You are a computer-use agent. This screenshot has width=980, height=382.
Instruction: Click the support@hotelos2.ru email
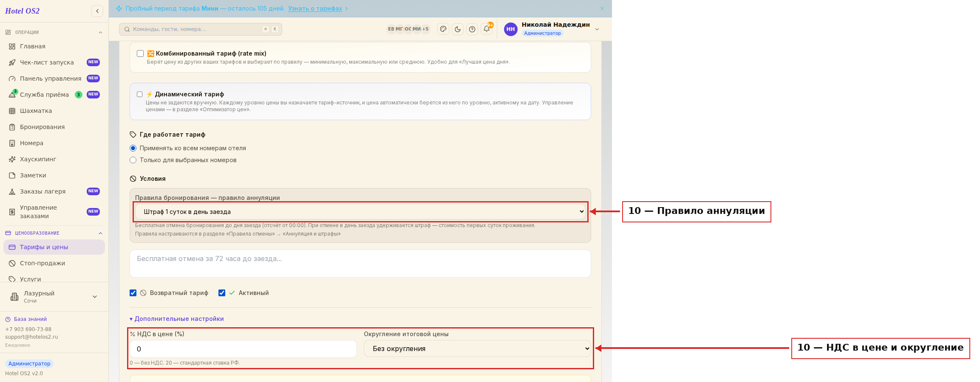coord(31,337)
